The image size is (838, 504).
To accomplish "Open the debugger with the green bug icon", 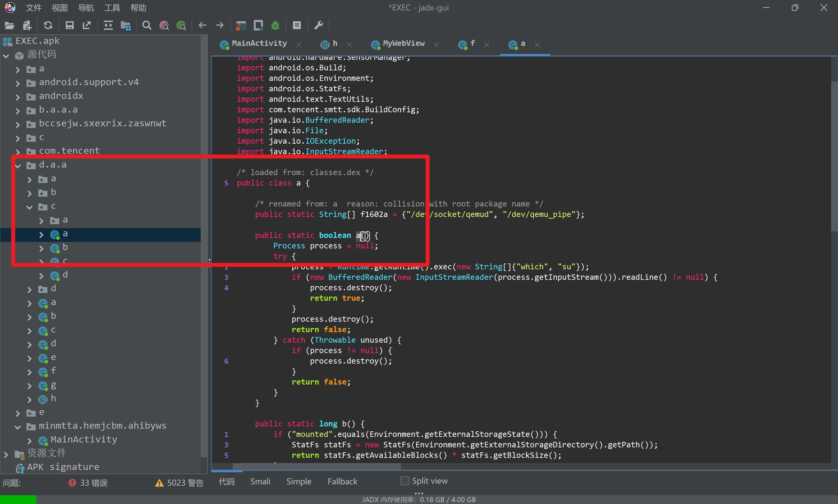I will pos(276,25).
